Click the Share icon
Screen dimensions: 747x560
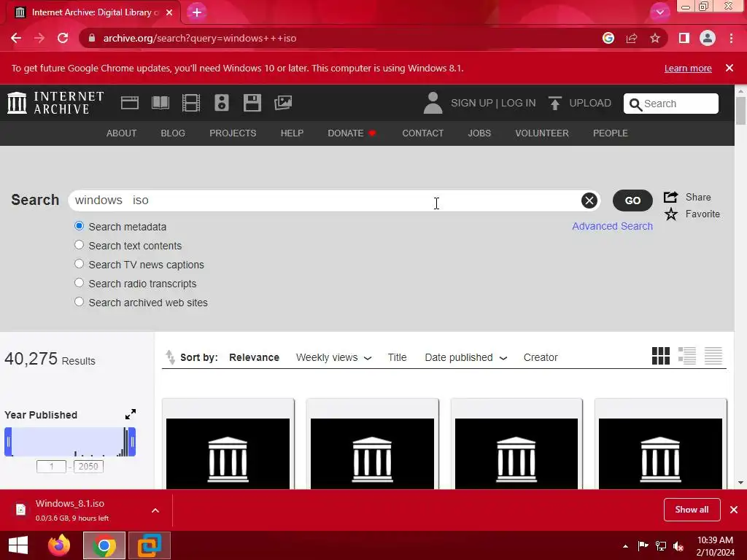pos(671,197)
